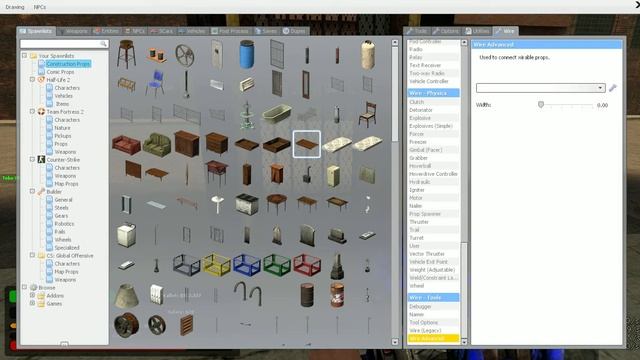The height and width of the screenshot is (360, 640).
Task: Open the Drawing menu
Action: (15, 7)
